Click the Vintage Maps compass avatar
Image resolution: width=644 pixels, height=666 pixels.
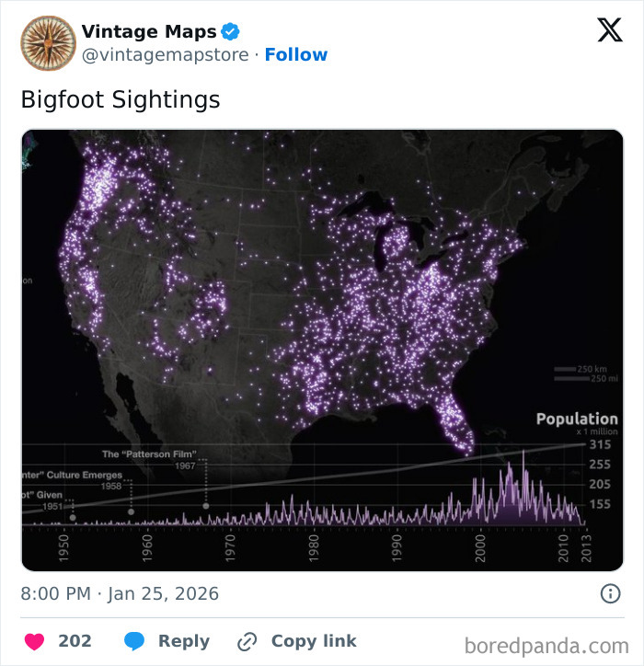(48, 42)
